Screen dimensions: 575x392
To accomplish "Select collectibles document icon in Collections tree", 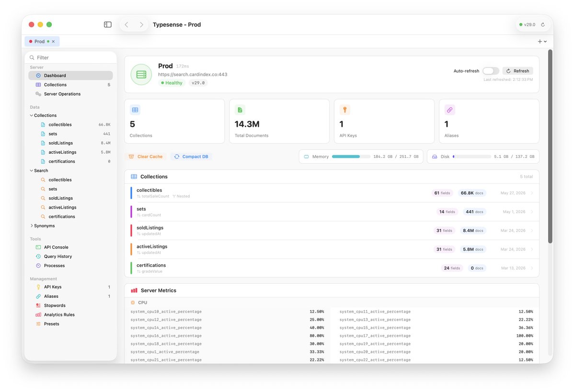I will tap(43, 124).
